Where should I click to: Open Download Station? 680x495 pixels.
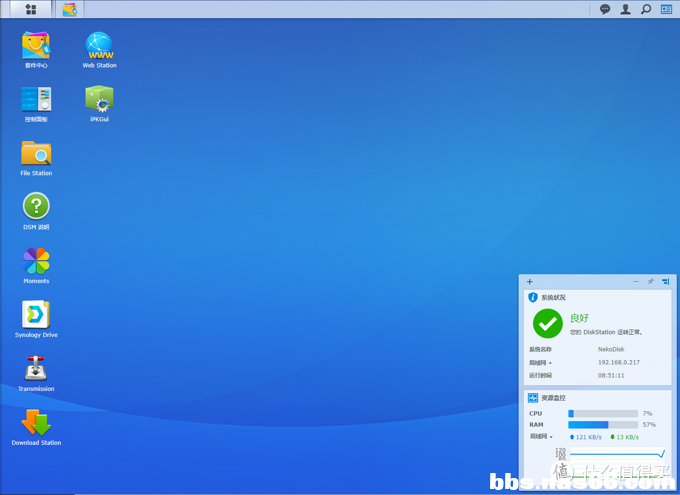pos(36,424)
